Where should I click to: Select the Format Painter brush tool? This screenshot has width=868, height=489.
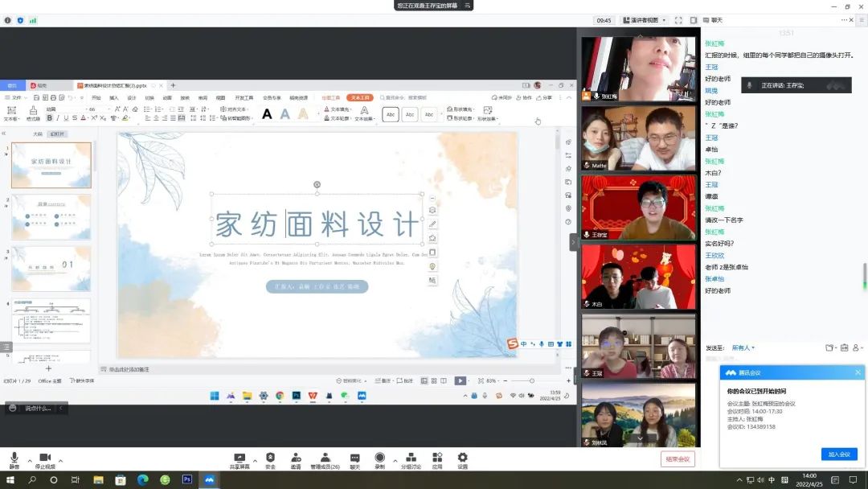33,113
